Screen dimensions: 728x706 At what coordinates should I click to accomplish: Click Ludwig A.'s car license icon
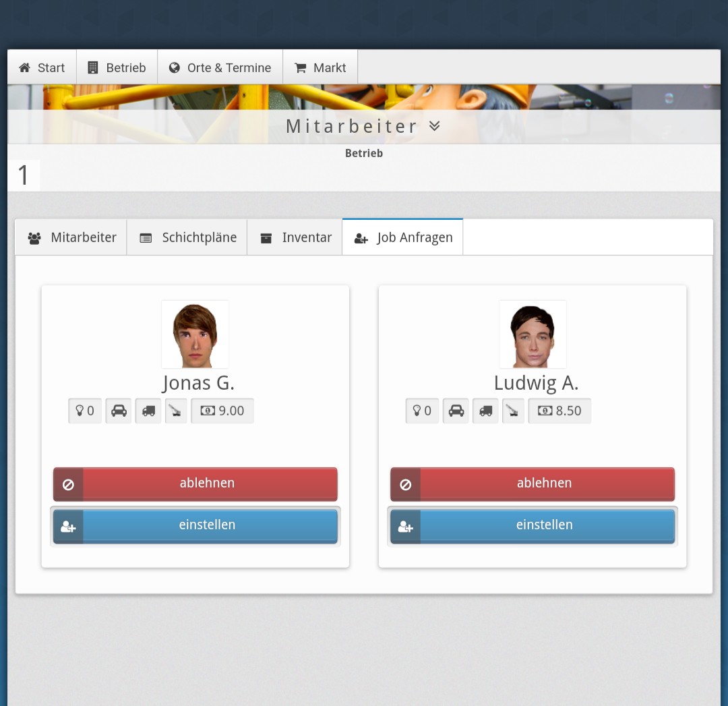coord(456,411)
